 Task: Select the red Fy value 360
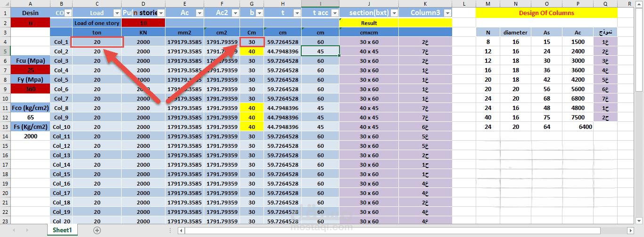(x=30, y=89)
